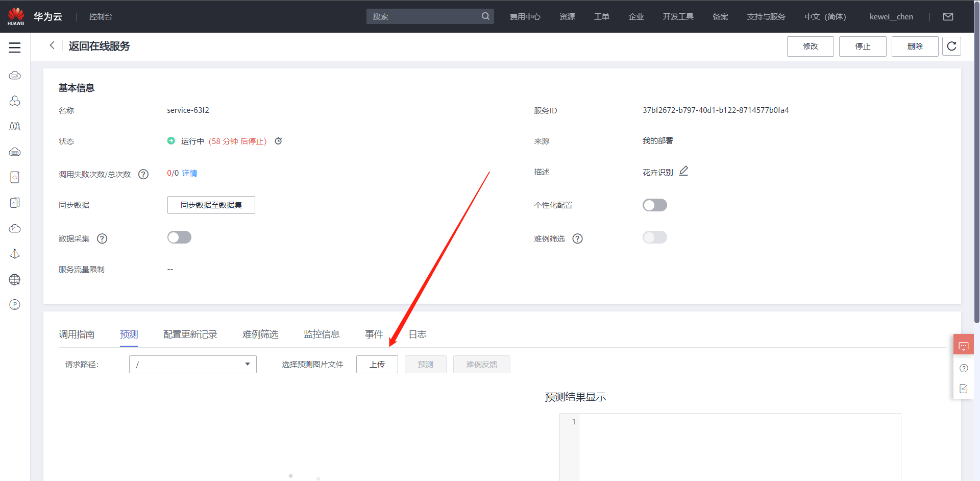Screen dimensions: 980x481
Task: Open the 日志 tab
Action: [x=418, y=334]
